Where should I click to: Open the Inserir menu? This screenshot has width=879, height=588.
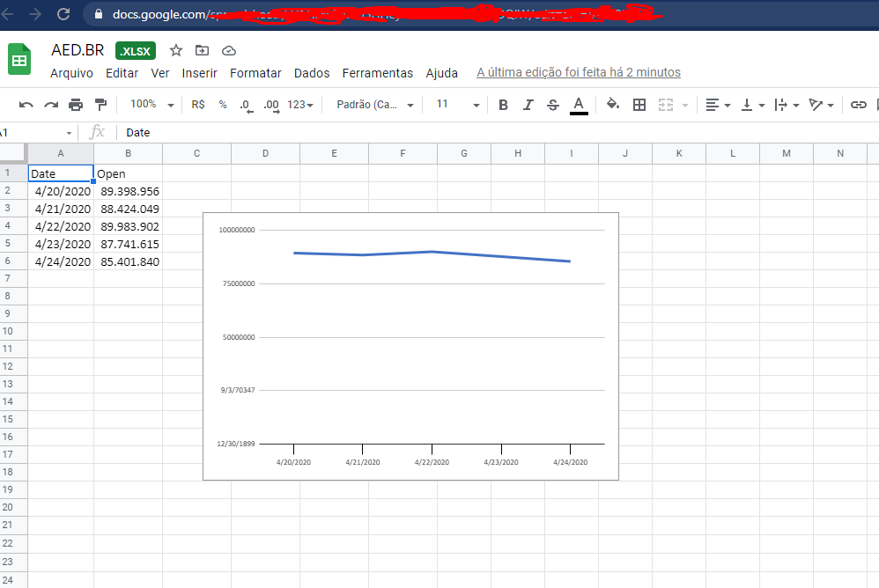coord(199,73)
